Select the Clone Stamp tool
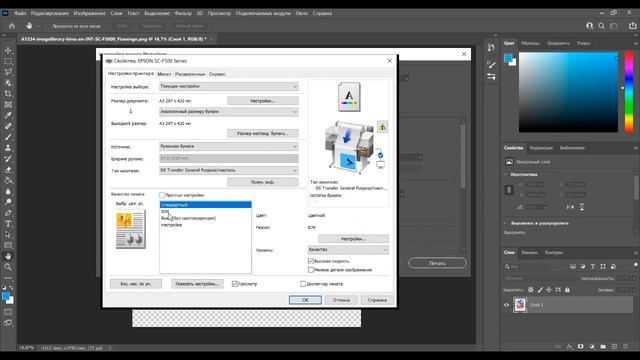Viewport: 640px width, 360px height. click(8, 148)
